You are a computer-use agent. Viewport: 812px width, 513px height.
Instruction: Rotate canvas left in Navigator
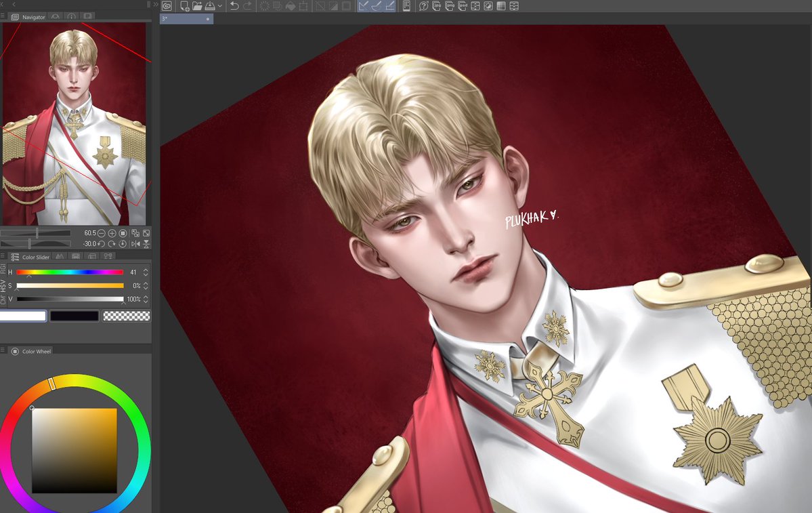click(102, 243)
